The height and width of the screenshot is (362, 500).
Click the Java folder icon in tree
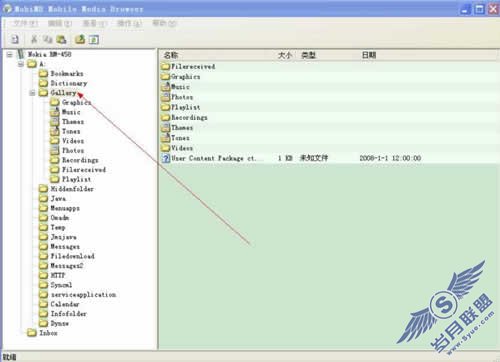tap(43, 198)
